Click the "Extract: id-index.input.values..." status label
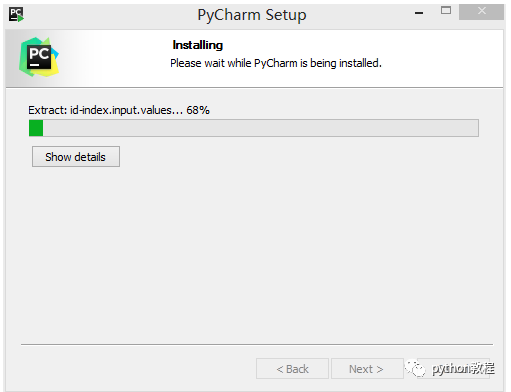This screenshot has width=511, height=392. pos(105,110)
